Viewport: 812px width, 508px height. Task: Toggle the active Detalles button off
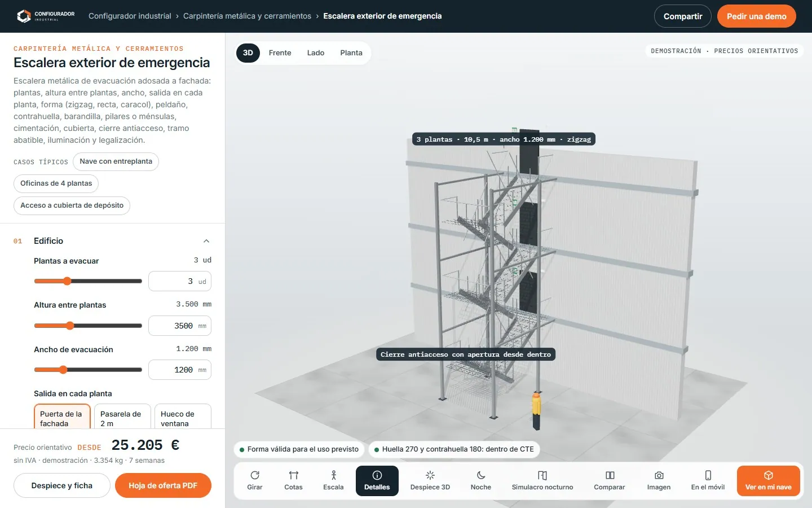coord(377,481)
